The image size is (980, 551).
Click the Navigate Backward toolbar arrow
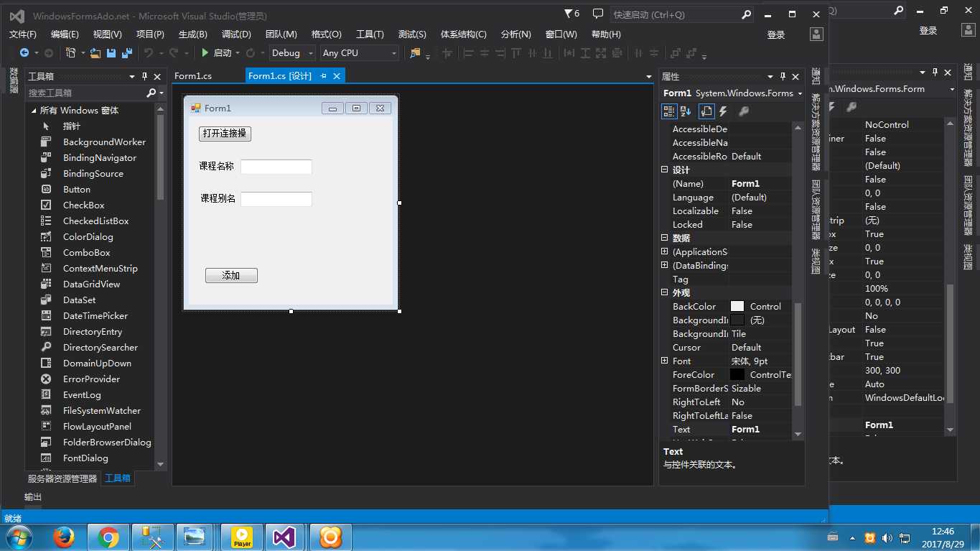click(x=24, y=53)
